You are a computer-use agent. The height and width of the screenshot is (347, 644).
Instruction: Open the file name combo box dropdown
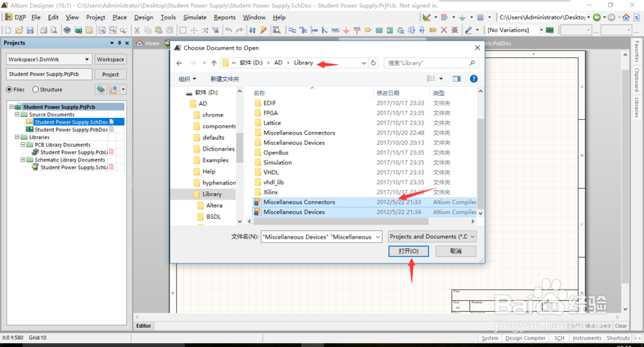378,237
